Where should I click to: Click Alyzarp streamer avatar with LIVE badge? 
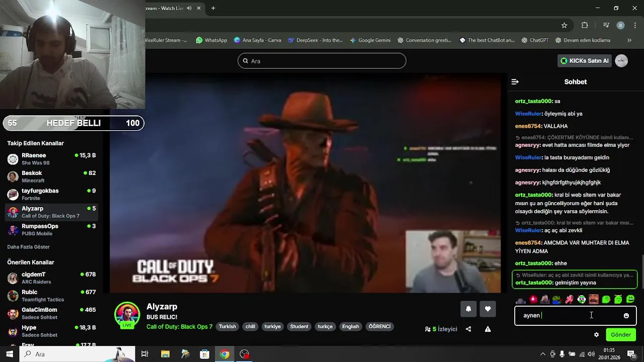pos(127,315)
